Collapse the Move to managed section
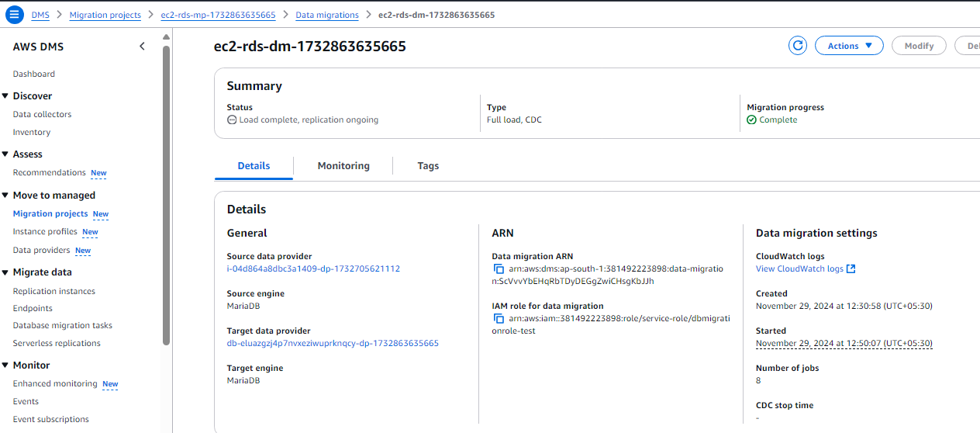The image size is (980, 433). 5,196
